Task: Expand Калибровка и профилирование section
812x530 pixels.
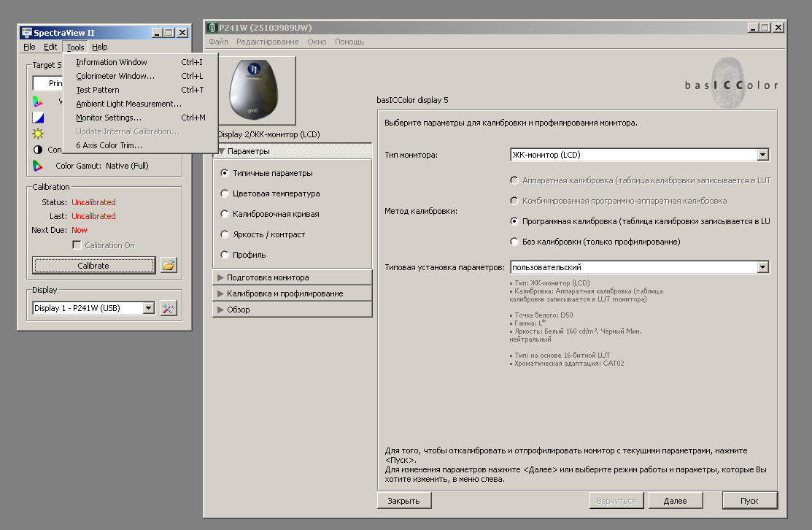Action: [x=293, y=293]
